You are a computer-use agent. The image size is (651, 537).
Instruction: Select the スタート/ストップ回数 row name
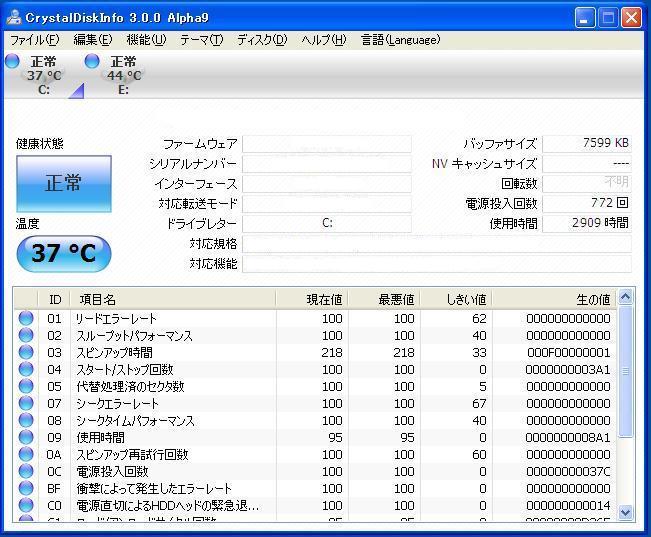pyautogui.click(x=125, y=370)
